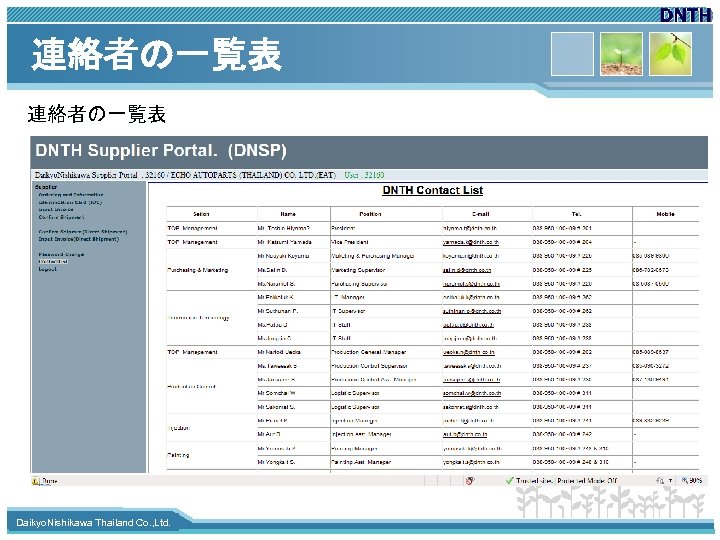Screen dimensions: 720x540
Task: Open Input Invoice link in the sidebar
Action: pos(56,209)
